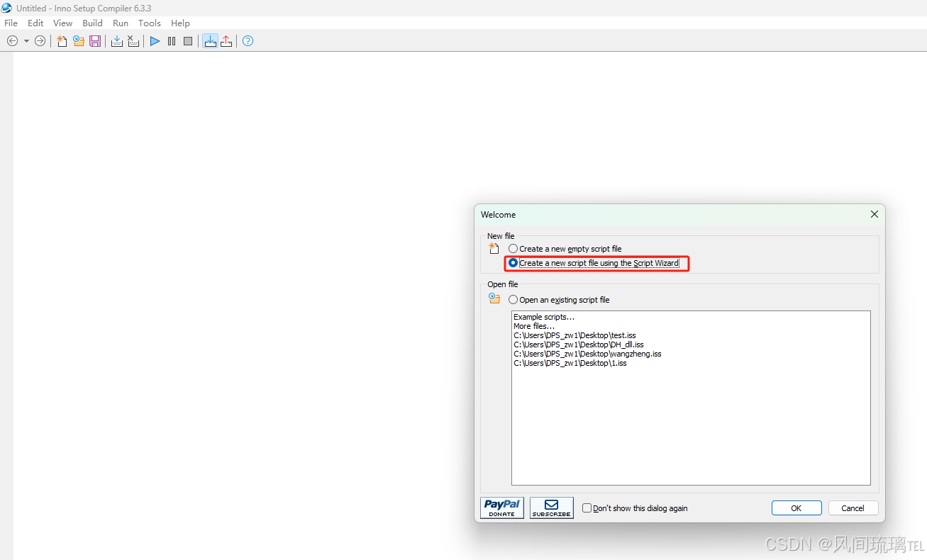
Task: Click the Pause toolbar icon
Action: (x=172, y=41)
